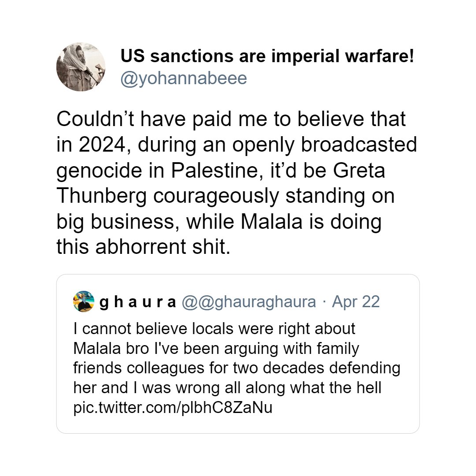
Task: Click the blank area at the bottom of the quoted tweet card
Action: [x=238, y=424]
